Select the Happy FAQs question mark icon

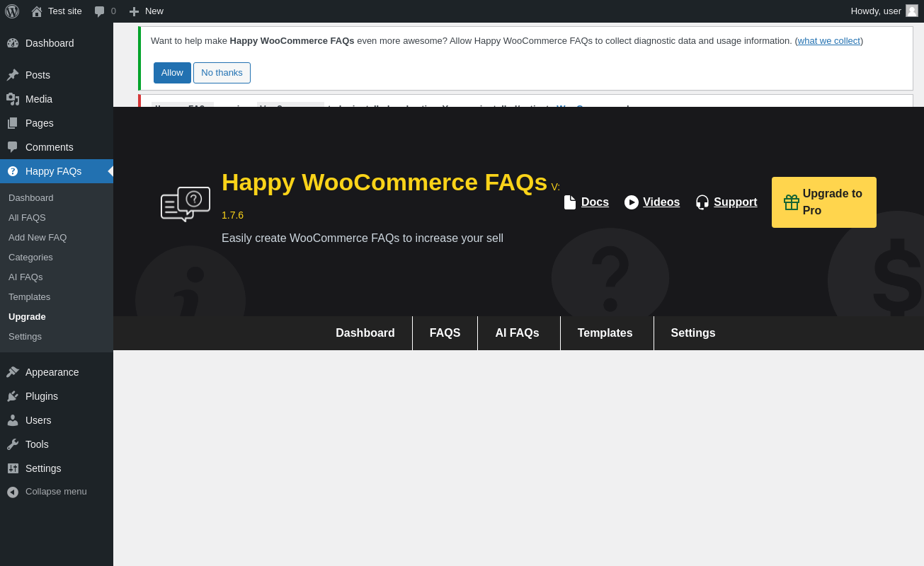pos(13,171)
